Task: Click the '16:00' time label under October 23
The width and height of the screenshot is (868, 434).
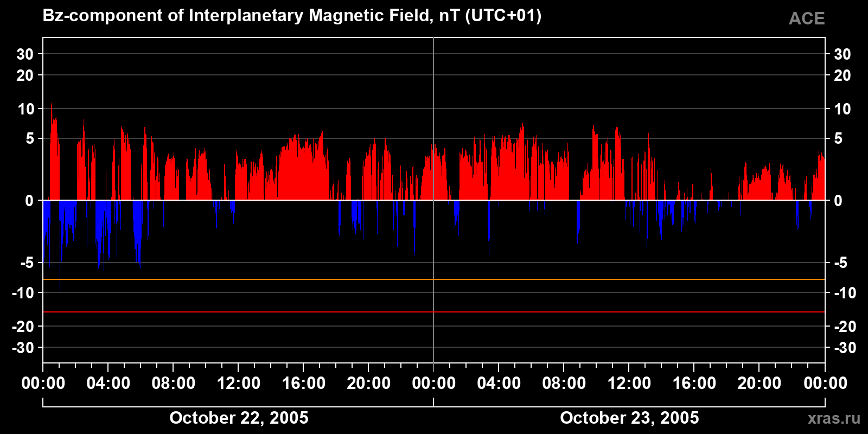Action: [694, 383]
